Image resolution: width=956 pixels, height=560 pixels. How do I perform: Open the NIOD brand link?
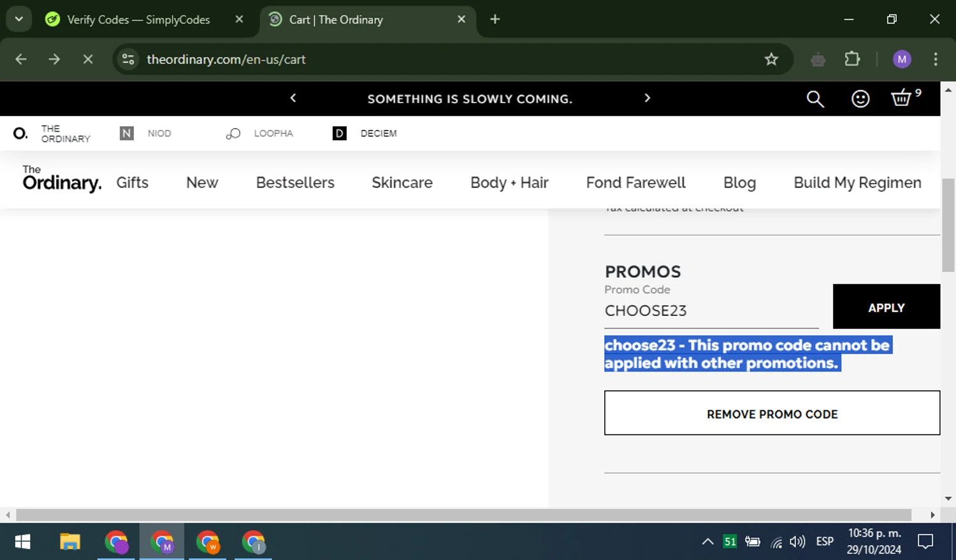point(145,133)
